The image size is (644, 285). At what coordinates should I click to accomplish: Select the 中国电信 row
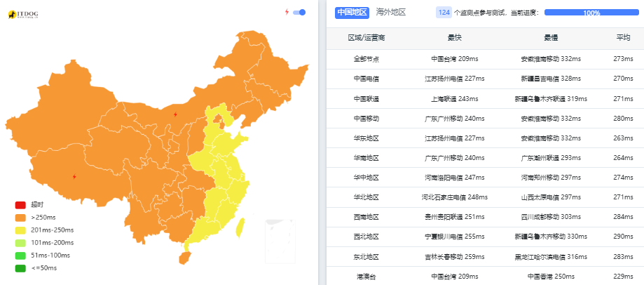tap(485, 79)
